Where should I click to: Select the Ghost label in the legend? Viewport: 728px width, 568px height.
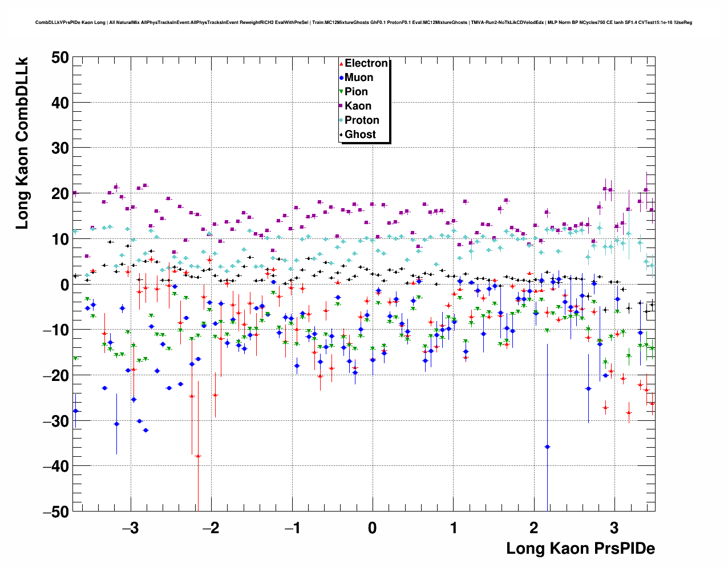(x=360, y=135)
